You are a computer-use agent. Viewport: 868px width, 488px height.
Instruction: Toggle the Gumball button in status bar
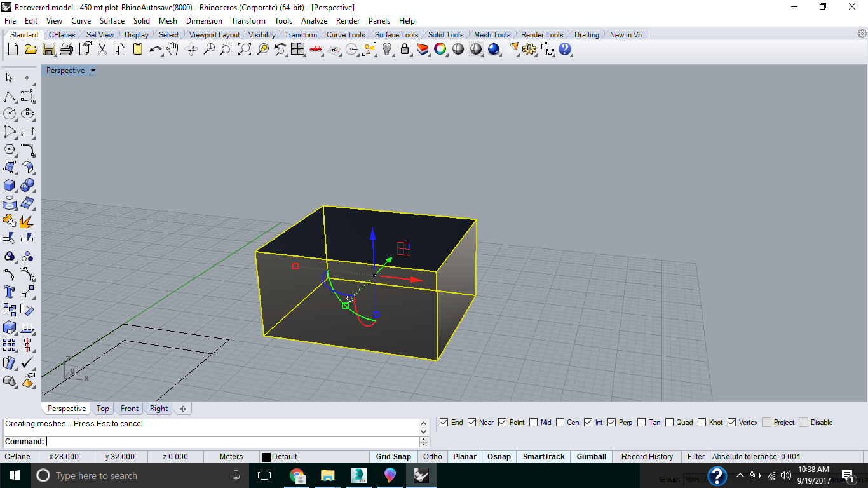pyautogui.click(x=591, y=457)
